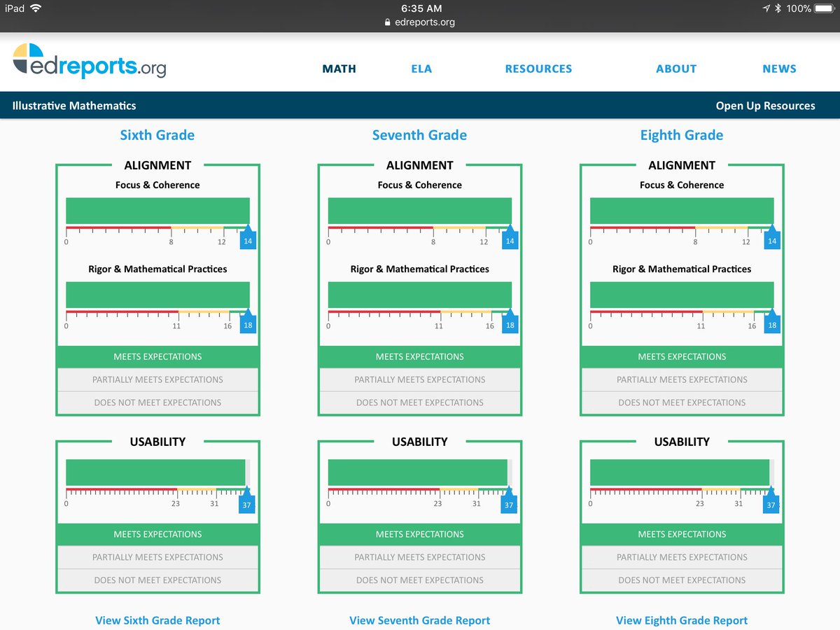Click Seventh Grade Focus & Coherence 14 marker
This screenshot has height=630, width=840.
[x=510, y=238]
